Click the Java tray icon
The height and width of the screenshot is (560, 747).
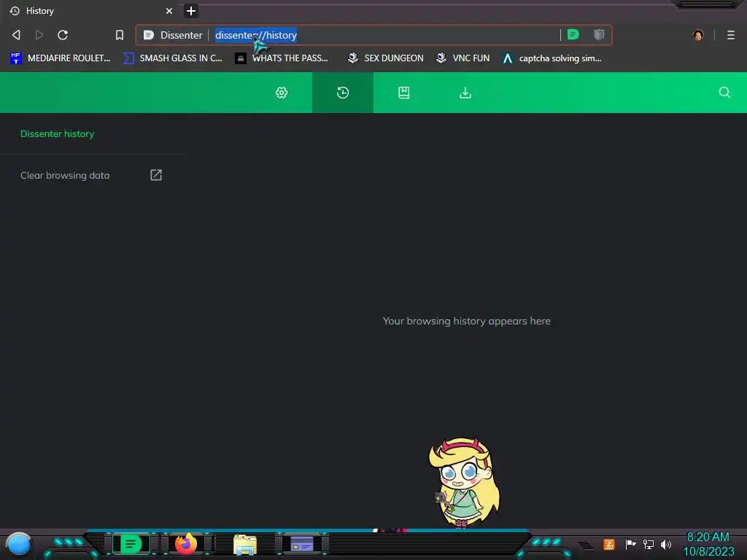(x=609, y=544)
